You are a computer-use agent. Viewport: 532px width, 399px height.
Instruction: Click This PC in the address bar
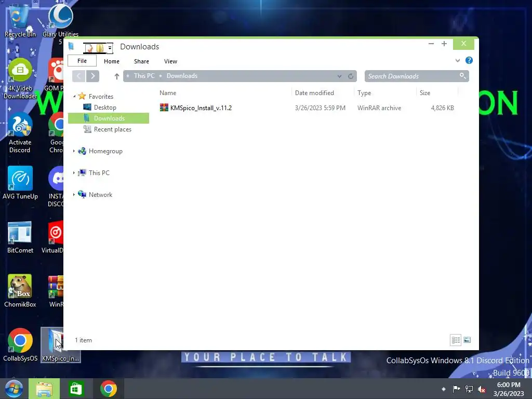(x=144, y=76)
